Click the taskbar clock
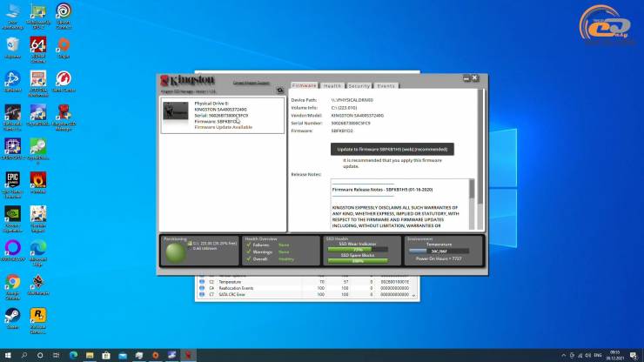Screen dimensions: 644x362 click(614, 355)
